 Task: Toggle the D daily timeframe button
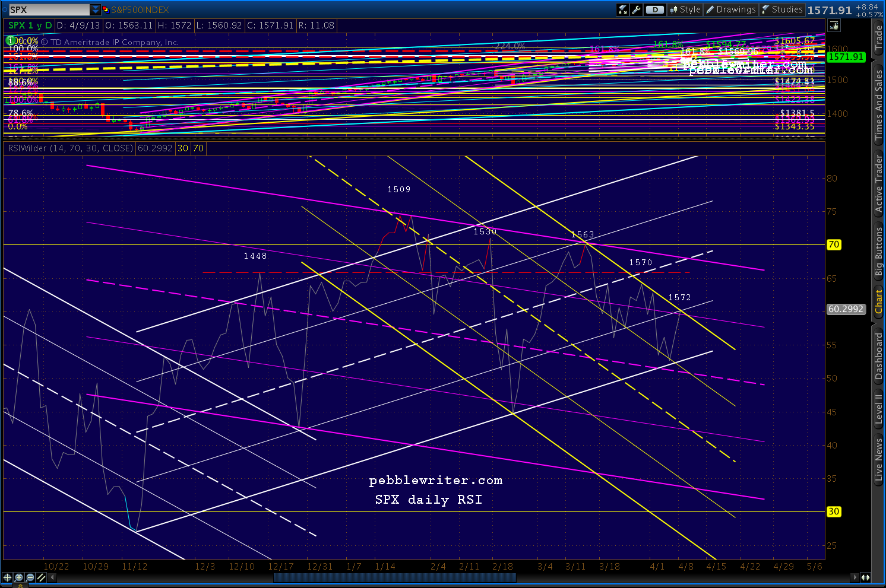click(654, 9)
